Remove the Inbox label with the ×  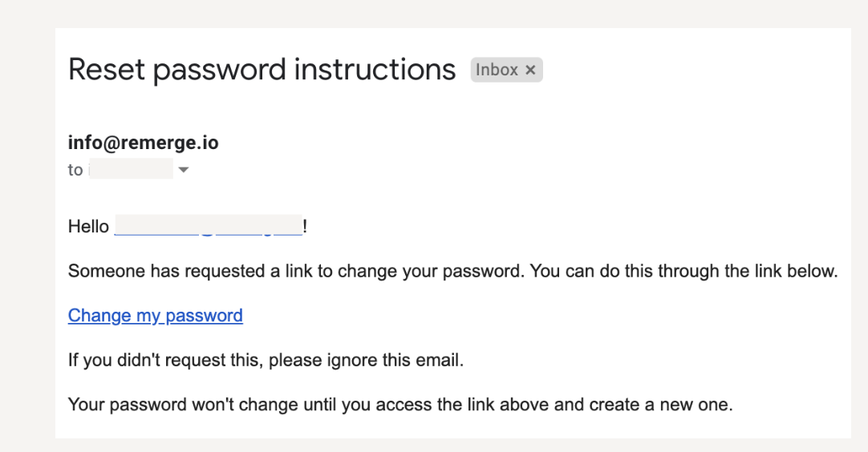coord(529,71)
